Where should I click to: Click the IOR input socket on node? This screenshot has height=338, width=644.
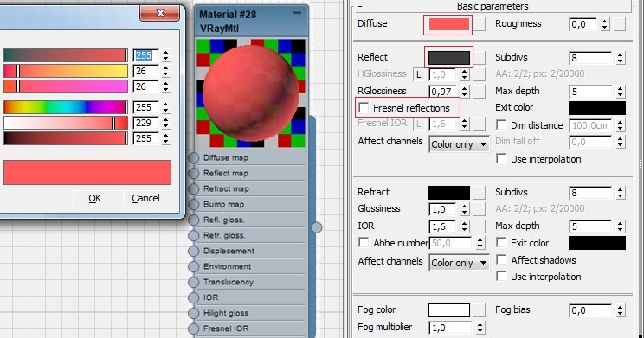(193, 297)
